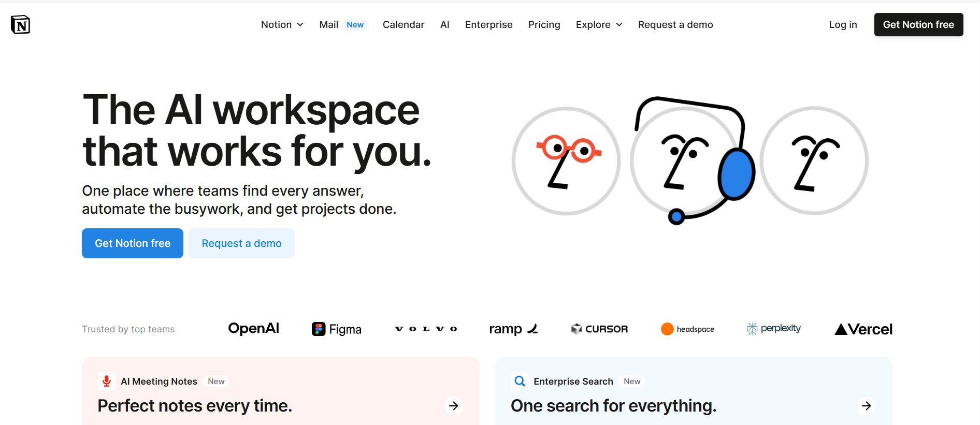The height and width of the screenshot is (425, 980).
Task: Open the Calendar nav item
Action: point(403,24)
